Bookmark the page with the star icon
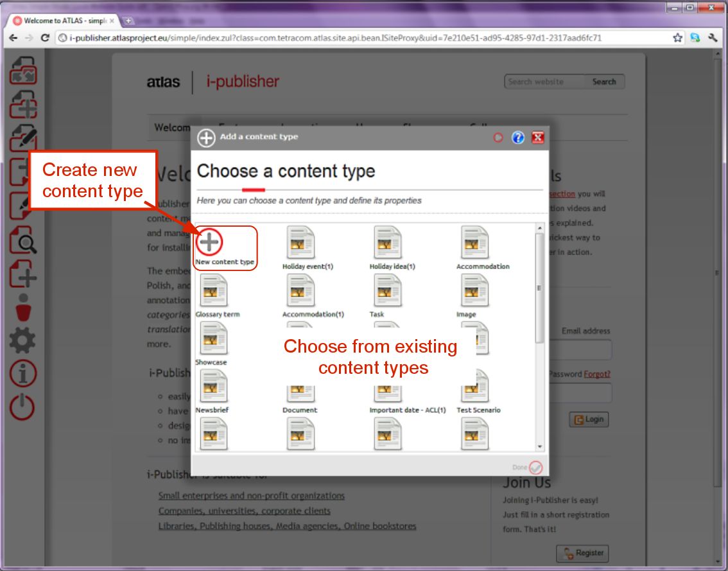728x571 pixels. [678, 38]
